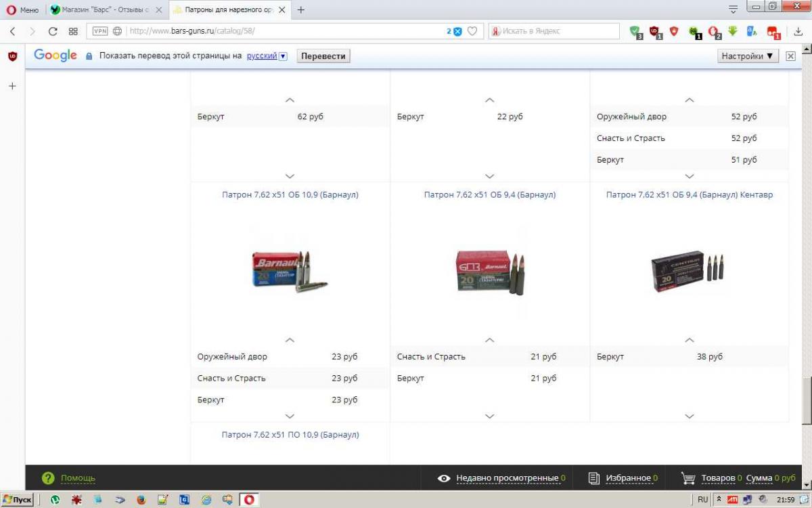Open the Opera speed dial grid icon
The width and height of the screenshot is (812, 508).
[x=73, y=31]
